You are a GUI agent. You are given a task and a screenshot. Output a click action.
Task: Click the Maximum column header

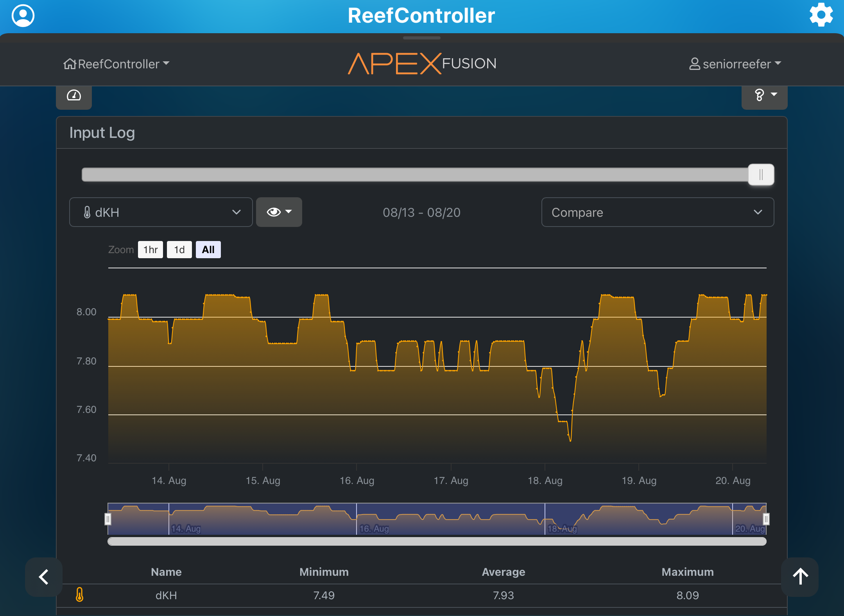[x=687, y=572]
